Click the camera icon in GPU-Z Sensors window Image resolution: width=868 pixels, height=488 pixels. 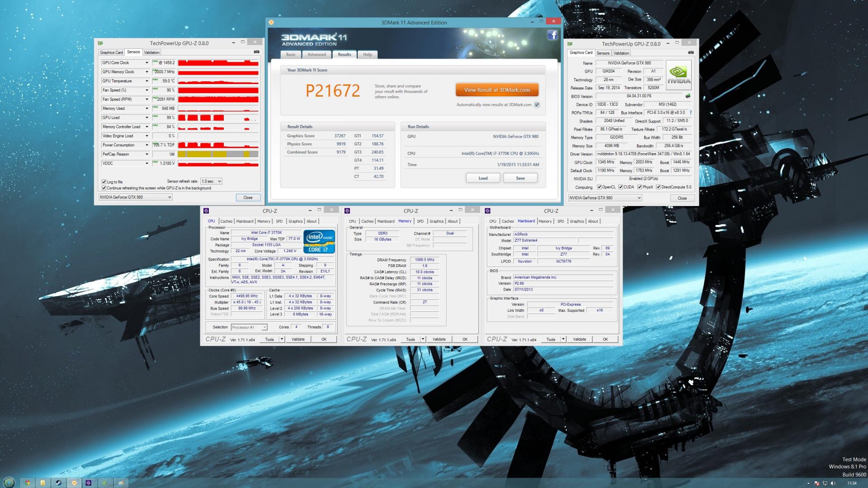click(x=256, y=52)
